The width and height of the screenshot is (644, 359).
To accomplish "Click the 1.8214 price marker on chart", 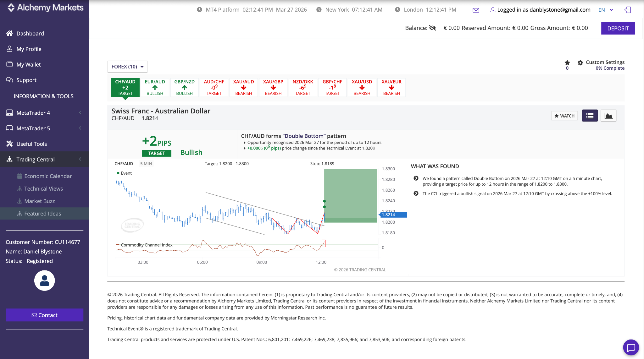I will pyautogui.click(x=393, y=215).
